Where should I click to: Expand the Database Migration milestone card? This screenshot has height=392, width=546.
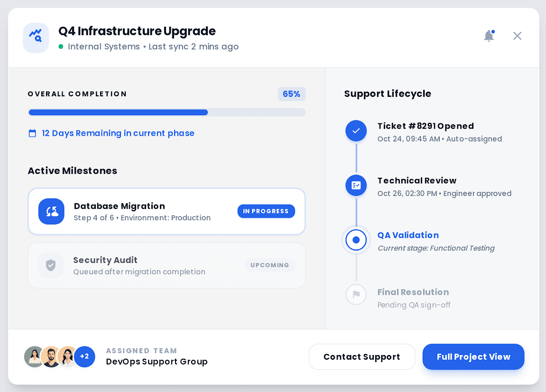[x=167, y=211]
